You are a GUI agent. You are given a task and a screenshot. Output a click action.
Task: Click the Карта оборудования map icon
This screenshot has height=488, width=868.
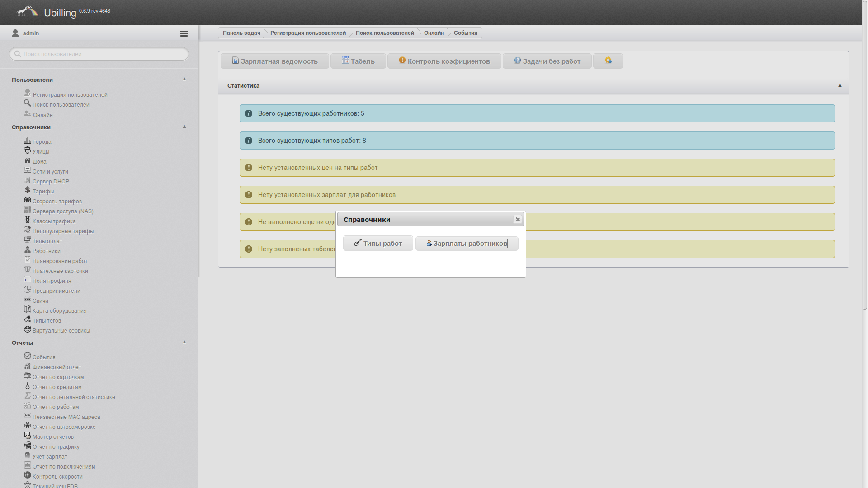(x=28, y=310)
